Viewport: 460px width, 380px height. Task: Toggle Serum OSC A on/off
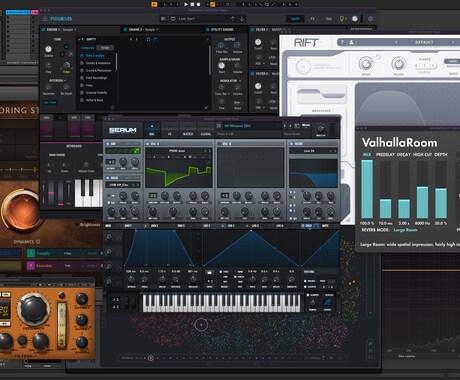pos(148,144)
